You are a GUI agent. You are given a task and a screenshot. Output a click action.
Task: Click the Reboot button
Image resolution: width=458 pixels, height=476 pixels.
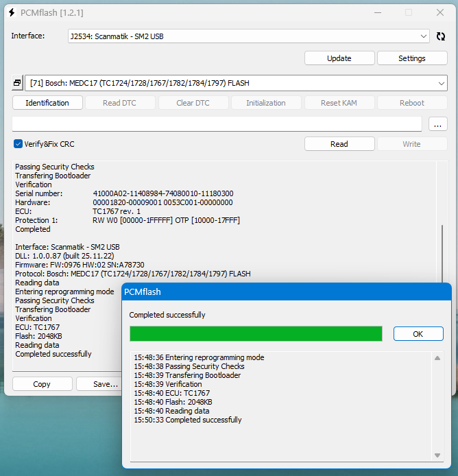(412, 103)
